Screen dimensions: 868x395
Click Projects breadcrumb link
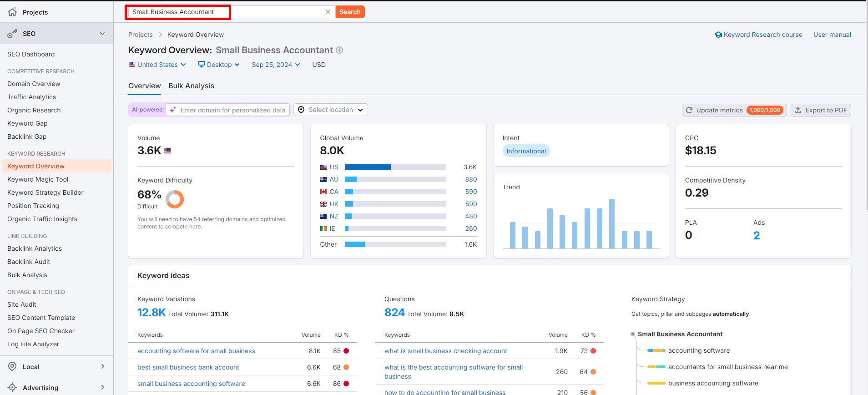(141, 35)
